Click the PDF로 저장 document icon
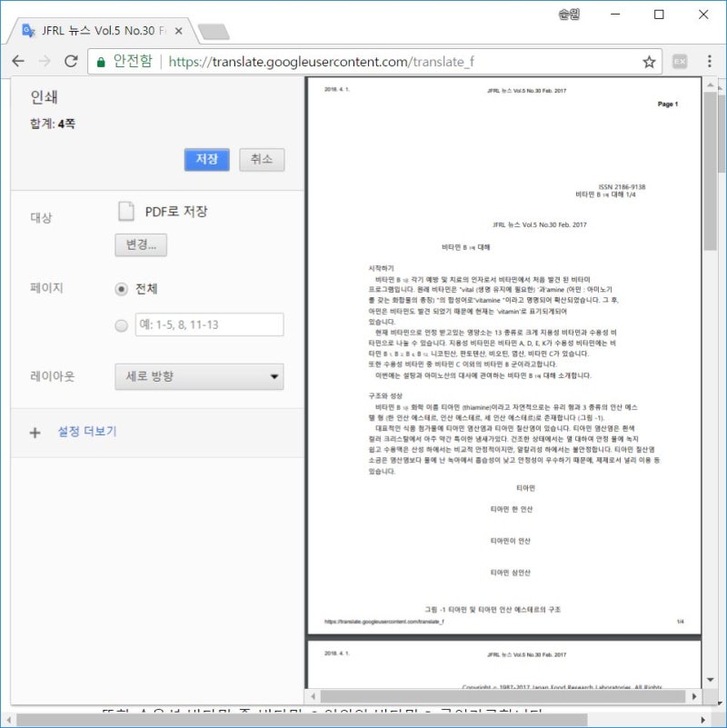The height and width of the screenshot is (728, 727). click(x=126, y=211)
